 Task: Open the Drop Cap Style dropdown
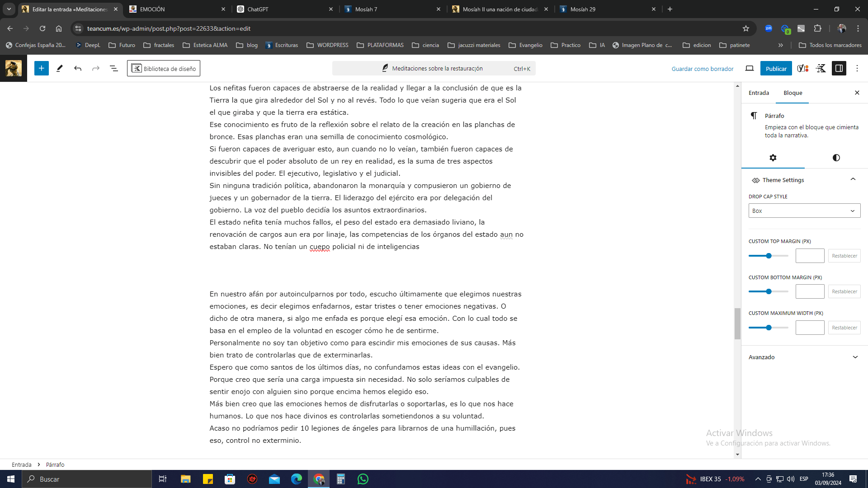(804, 211)
